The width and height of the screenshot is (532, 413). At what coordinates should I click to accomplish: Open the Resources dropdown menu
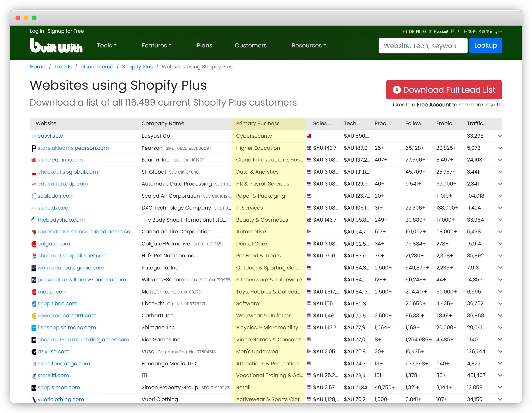309,46
